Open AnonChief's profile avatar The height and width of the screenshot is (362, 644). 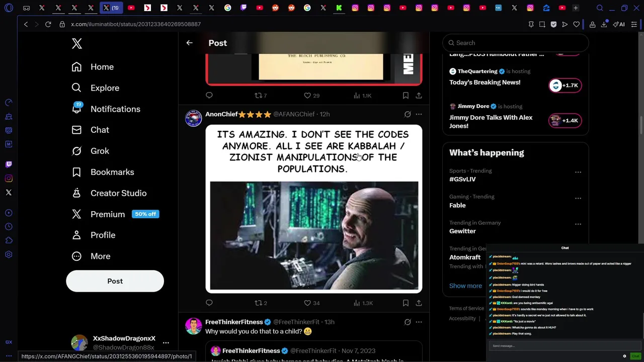tap(194, 119)
